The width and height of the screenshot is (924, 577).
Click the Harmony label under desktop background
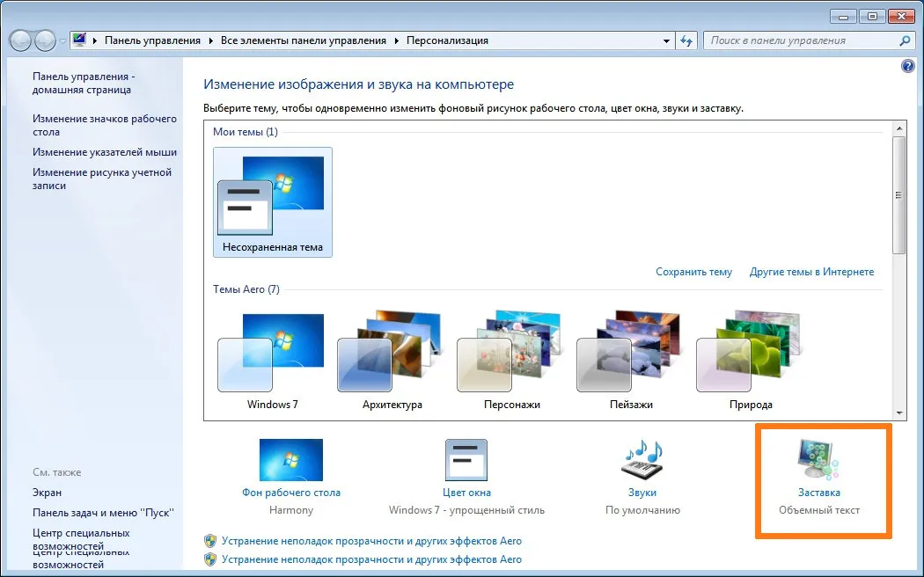coord(291,510)
